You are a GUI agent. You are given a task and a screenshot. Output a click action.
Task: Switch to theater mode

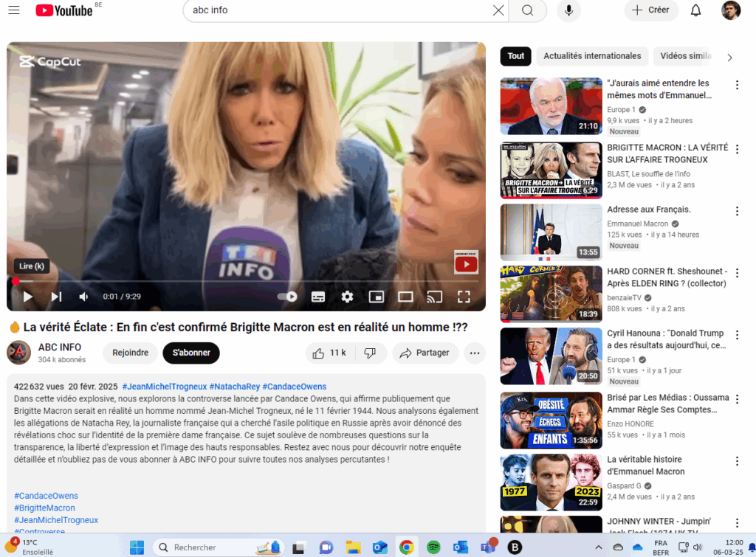click(405, 297)
